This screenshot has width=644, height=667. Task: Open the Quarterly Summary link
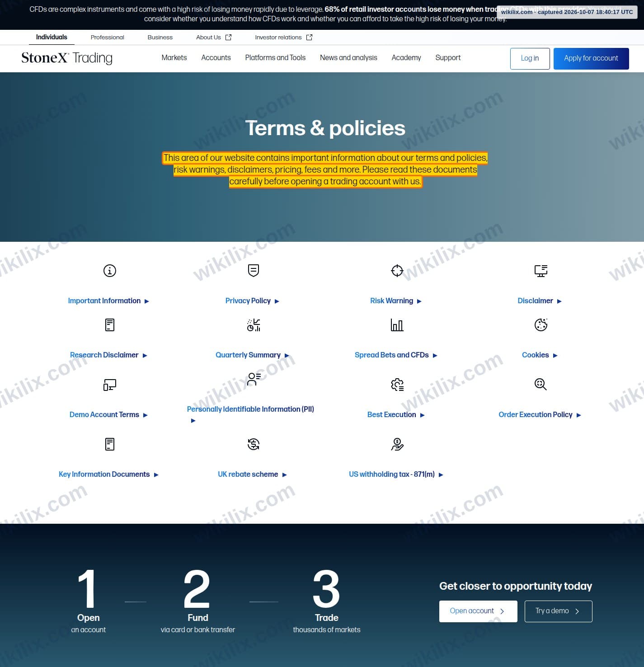point(252,355)
